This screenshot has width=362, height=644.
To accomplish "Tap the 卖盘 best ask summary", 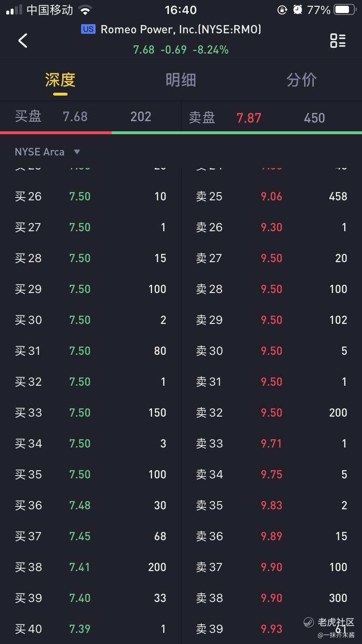I will tap(271, 117).
